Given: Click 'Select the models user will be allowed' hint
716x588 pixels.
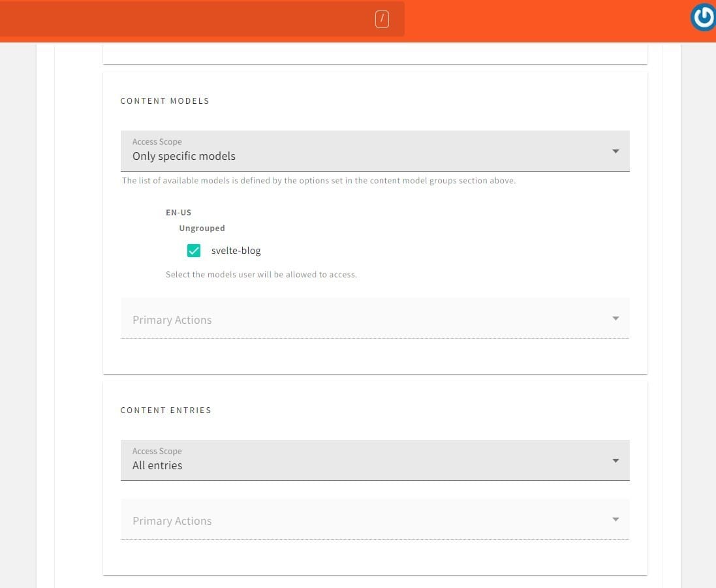Looking at the screenshot, I should (261, 275).
